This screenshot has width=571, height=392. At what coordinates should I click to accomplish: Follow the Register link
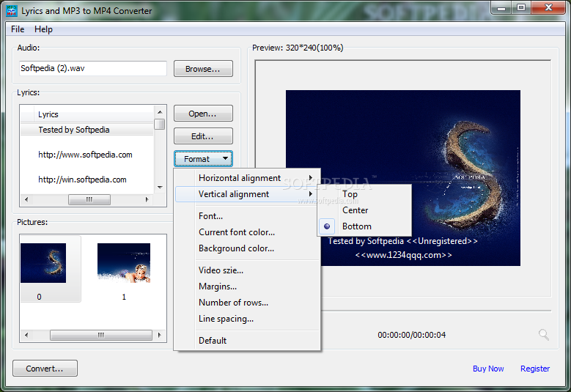tap(535, 369)
